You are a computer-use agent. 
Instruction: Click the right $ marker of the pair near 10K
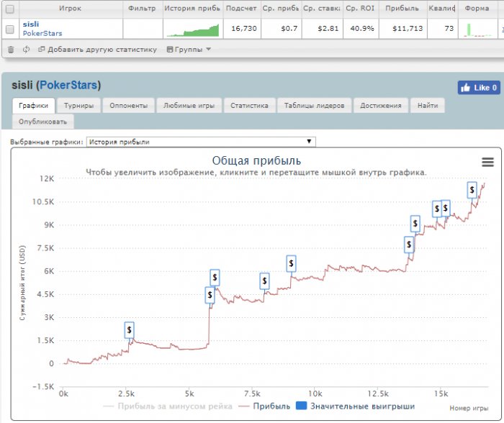[x=446, y=208]
